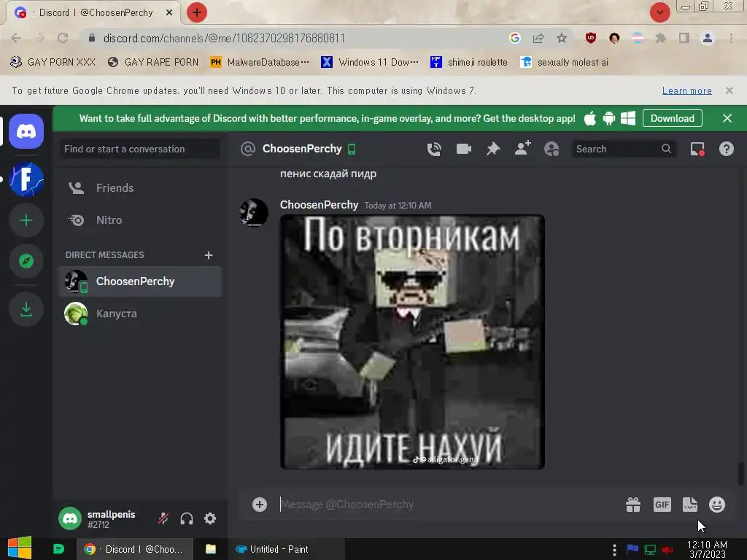Viewport: 747px width, 560px height.
Task: Click the Share this page icon
Action: coord(538,38)
